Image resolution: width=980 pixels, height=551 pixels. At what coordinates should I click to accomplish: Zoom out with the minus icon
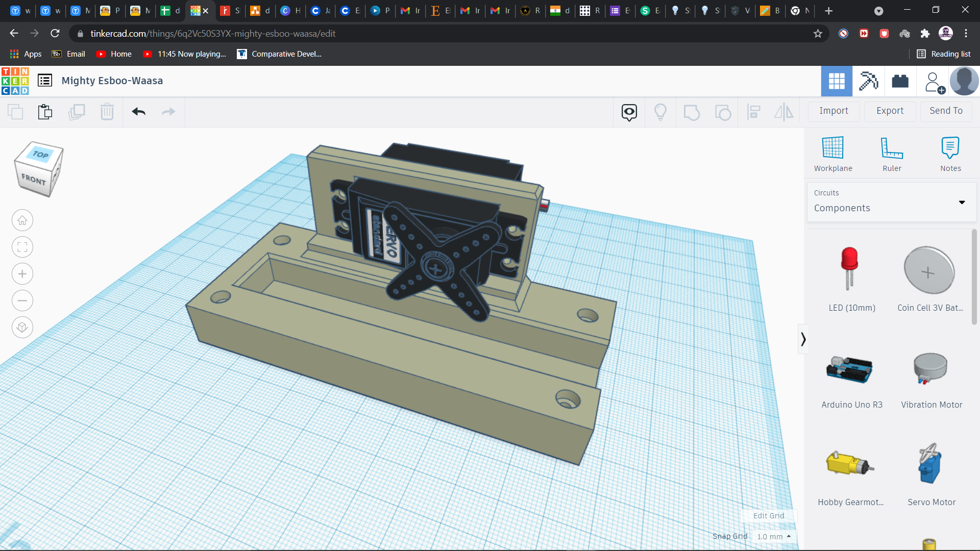coord(22,300)
